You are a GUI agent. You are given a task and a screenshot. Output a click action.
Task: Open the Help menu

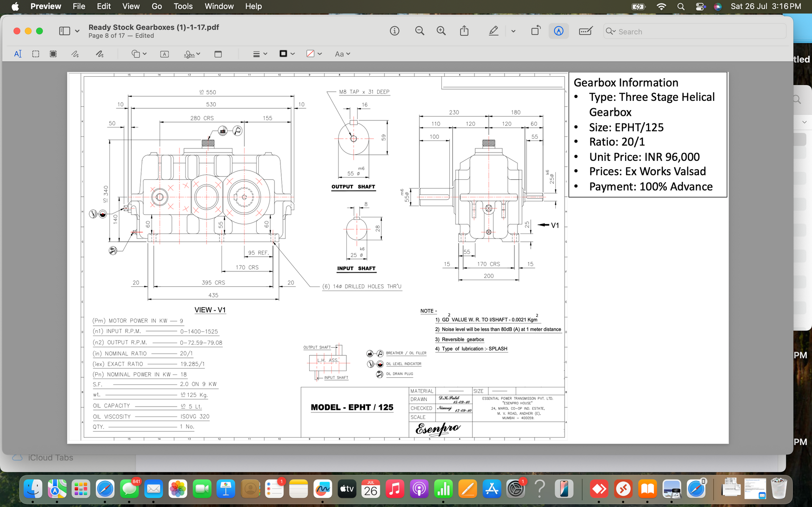tap(253, 6)
